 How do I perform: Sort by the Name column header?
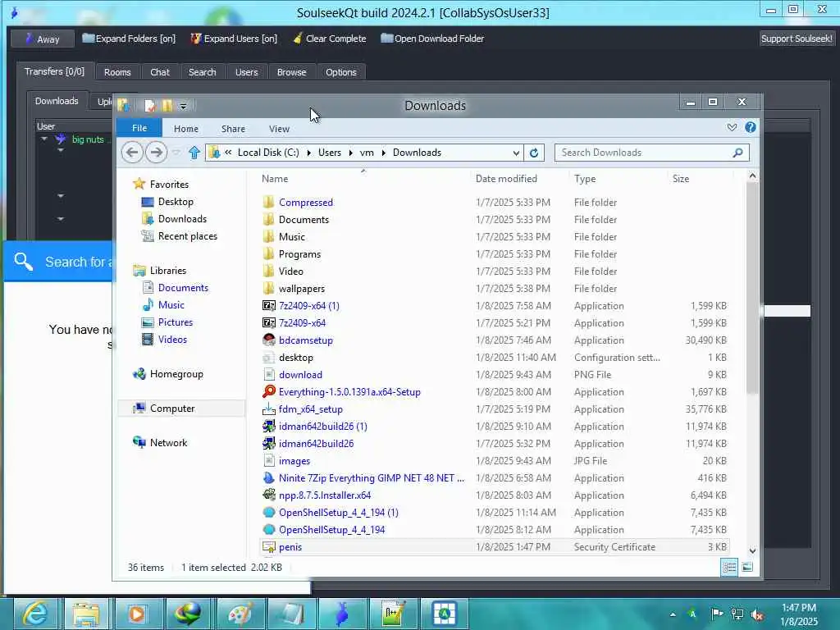[275, 179]
